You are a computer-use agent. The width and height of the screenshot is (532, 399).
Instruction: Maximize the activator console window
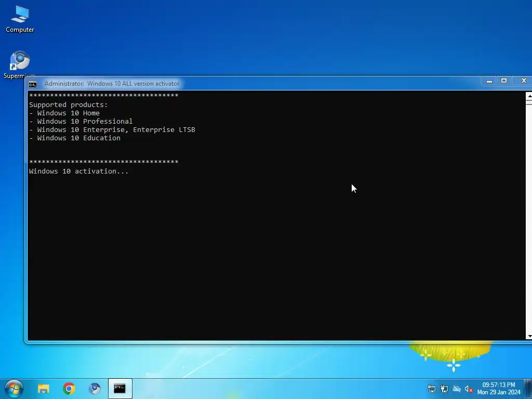point(504,81)
